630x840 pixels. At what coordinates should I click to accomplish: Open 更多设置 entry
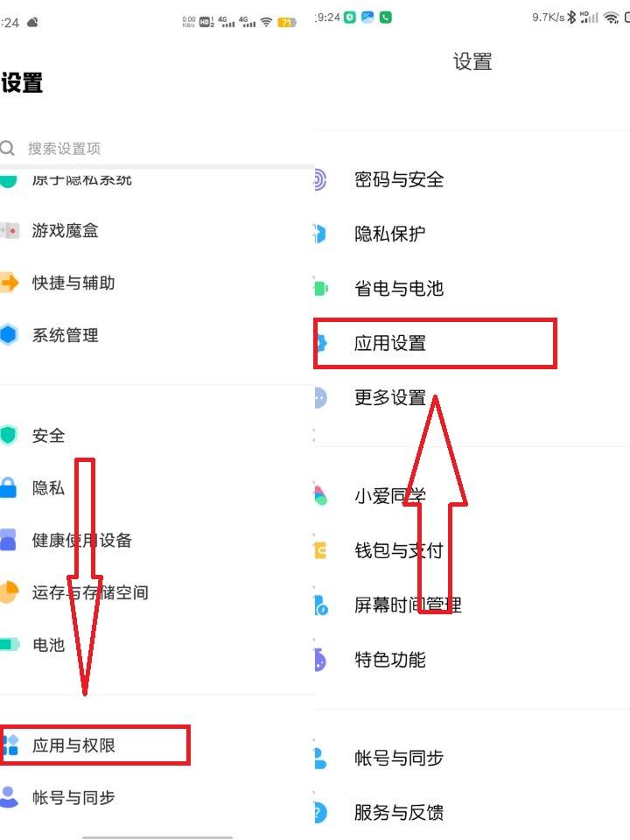(x=390, y=397)
